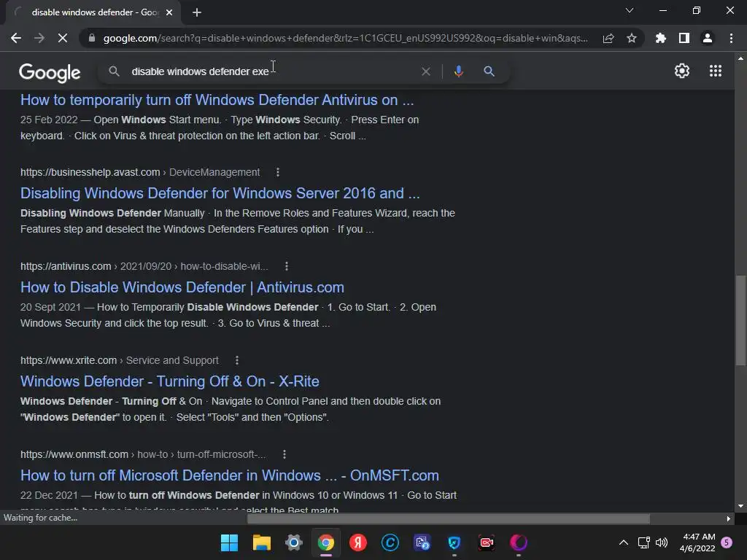Open Settings gear in taskbar
The width and height of the screenshot is (747, 560).
pyautogui.click(x=294, y=542)
